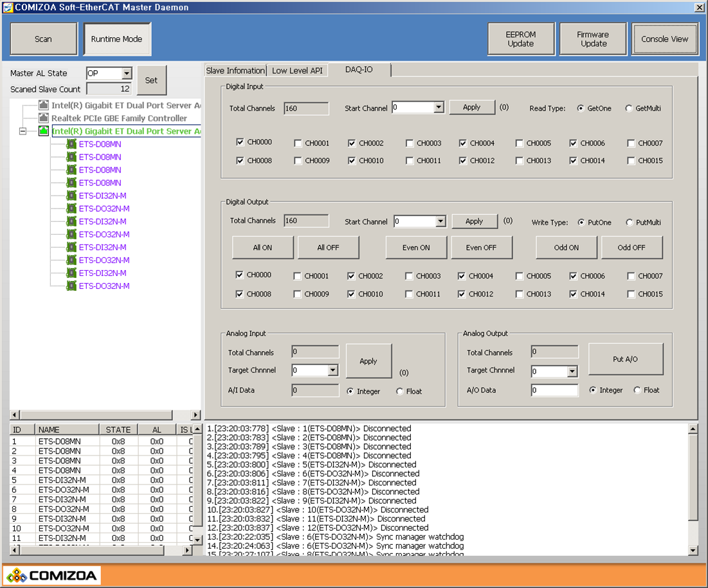Click the Scan button

coord(44,39)
